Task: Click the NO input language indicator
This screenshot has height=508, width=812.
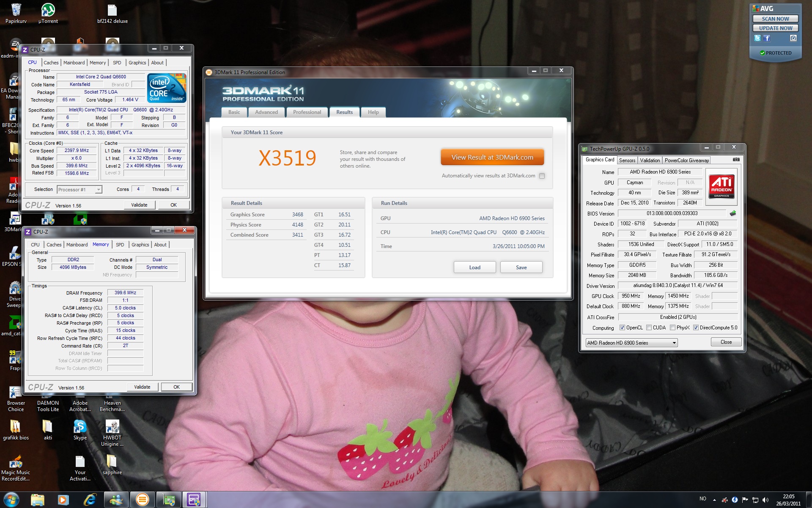Action: (702, 499)
